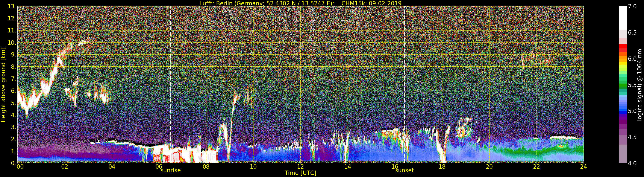Click the "5.0" colorbar tick label
644x177 pixels.
(x=632, y=111)
